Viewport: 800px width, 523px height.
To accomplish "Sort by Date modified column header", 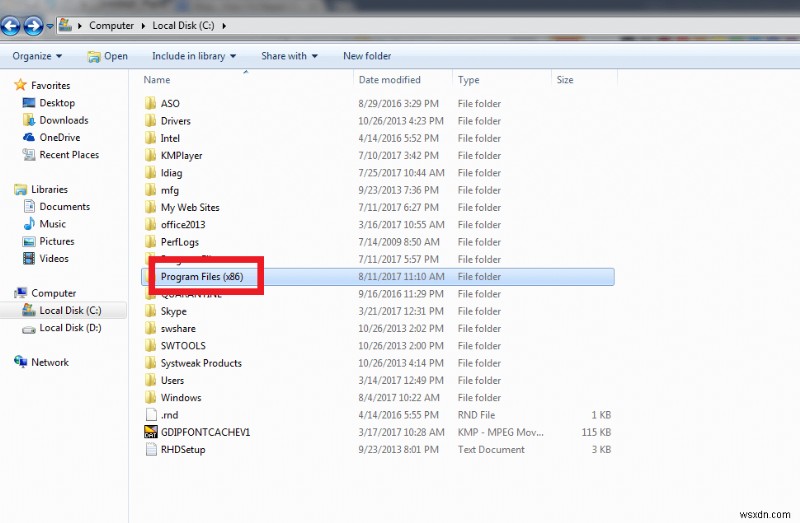I will coord(389,80).
